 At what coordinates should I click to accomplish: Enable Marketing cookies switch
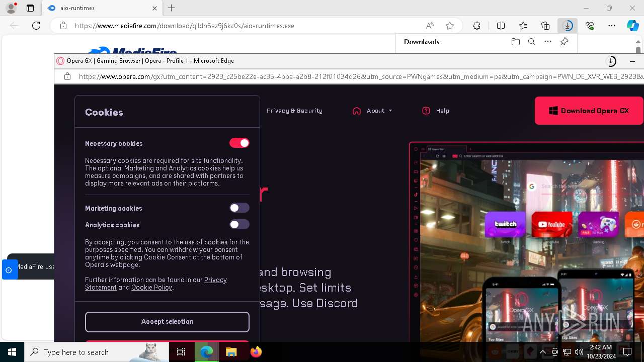(239, 208)
